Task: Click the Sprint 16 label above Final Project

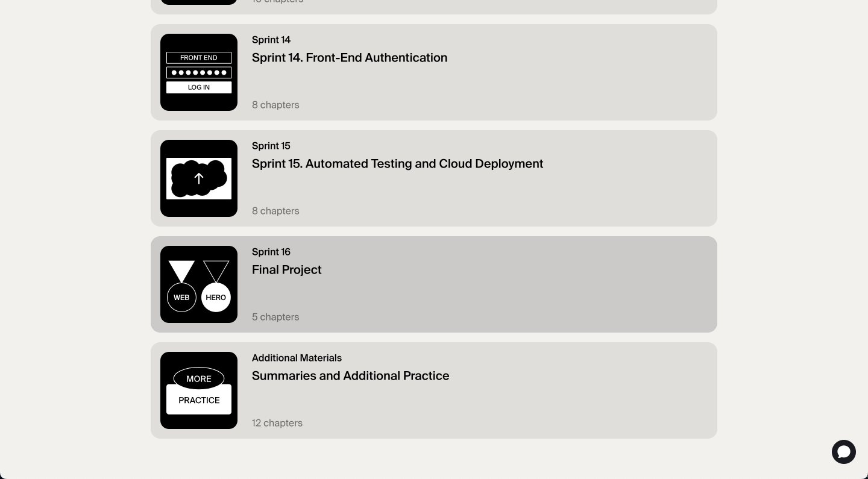Action: (271, 252)
